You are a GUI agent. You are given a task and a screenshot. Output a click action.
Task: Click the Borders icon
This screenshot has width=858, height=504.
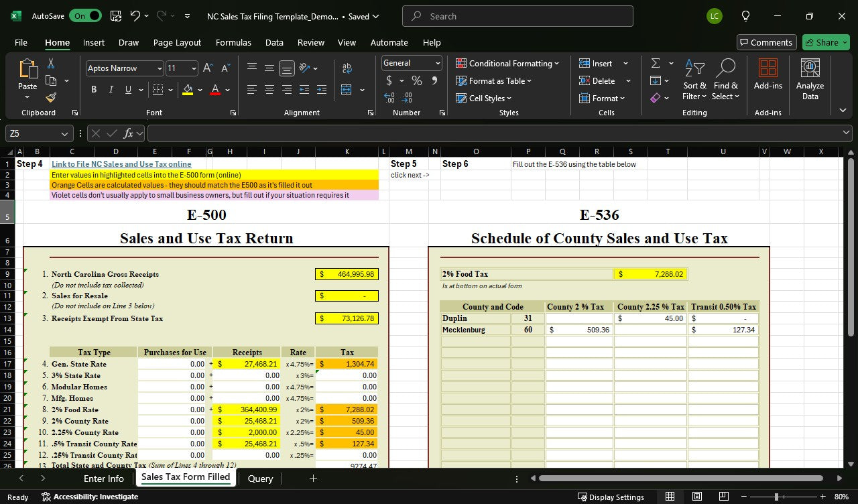tap(158, 90)
